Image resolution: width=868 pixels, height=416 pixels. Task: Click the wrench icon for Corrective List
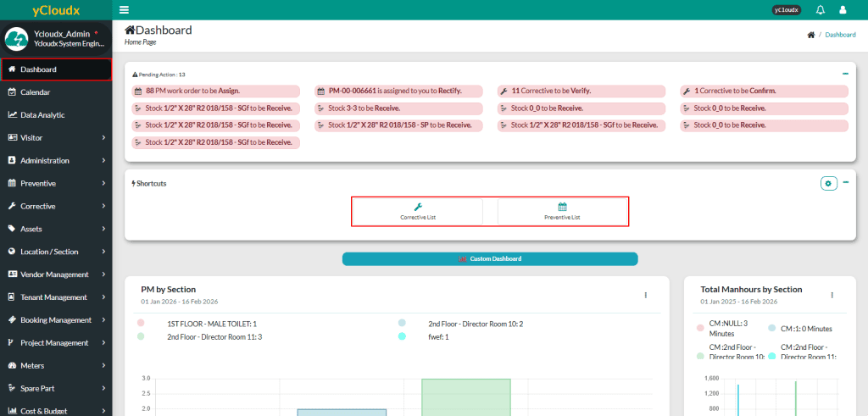(x=417, y=207)
